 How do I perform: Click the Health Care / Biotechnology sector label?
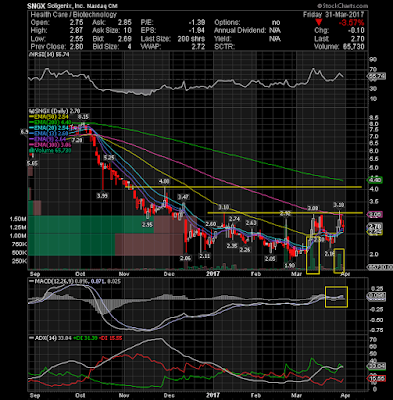pyautogui.click(x=74, y=15)
